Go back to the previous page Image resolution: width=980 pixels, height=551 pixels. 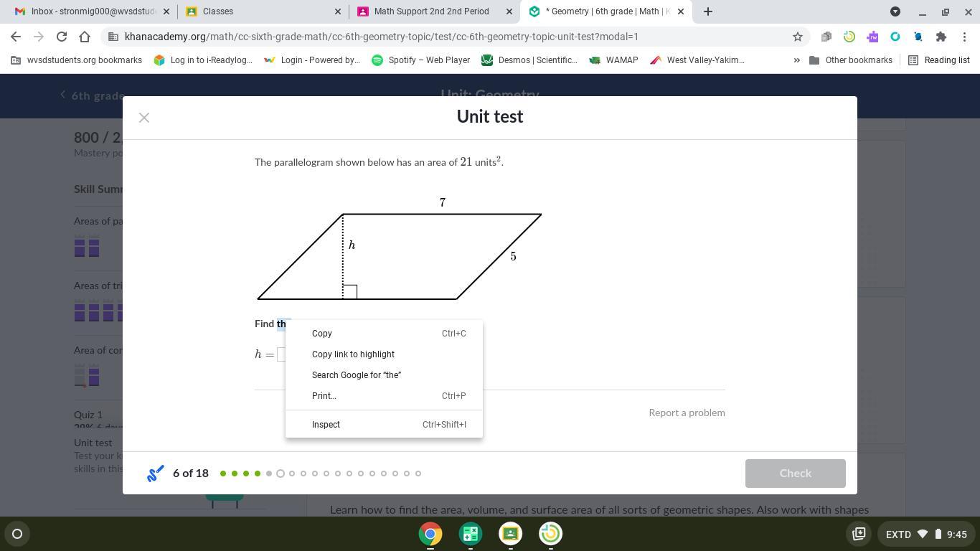click(16, 37)
